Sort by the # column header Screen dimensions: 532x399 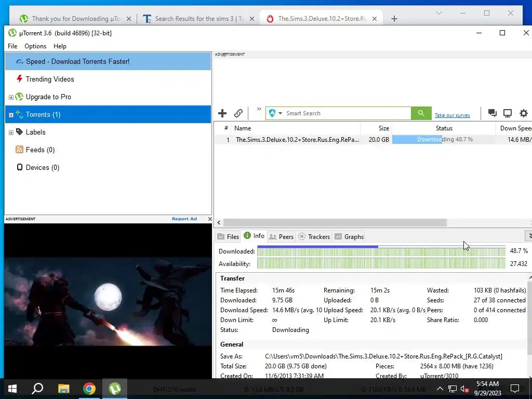click(223, 128)
